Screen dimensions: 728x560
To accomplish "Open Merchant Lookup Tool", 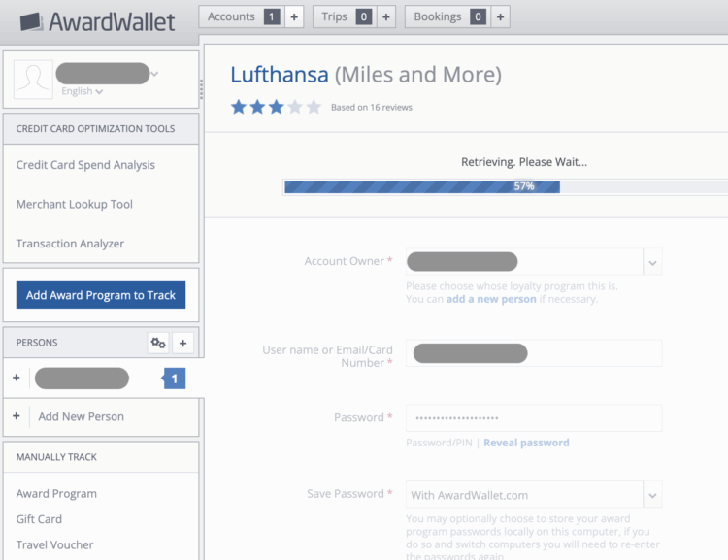I will [x=75, y=205].
